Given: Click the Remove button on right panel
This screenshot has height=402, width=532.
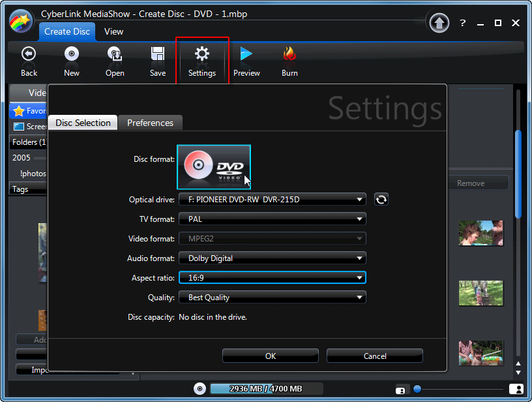Looking at the screenshot, I should (479, 183).
